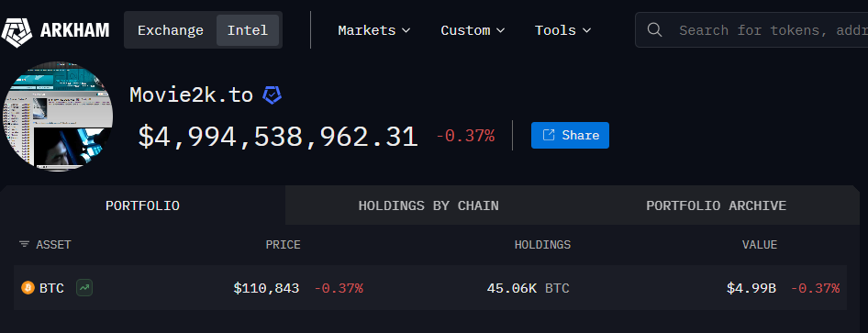
Task: Click the blue verified badge next to Movie2k.to
Action: (272, 95)
